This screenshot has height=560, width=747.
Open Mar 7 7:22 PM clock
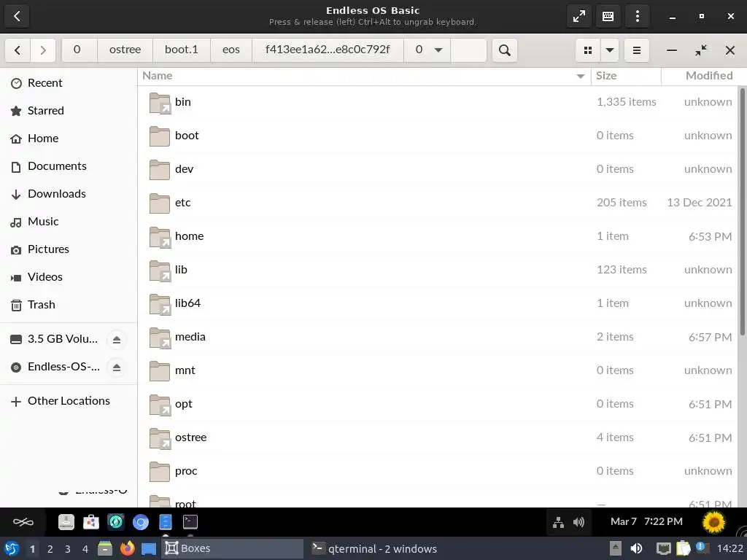click(646, 522)
